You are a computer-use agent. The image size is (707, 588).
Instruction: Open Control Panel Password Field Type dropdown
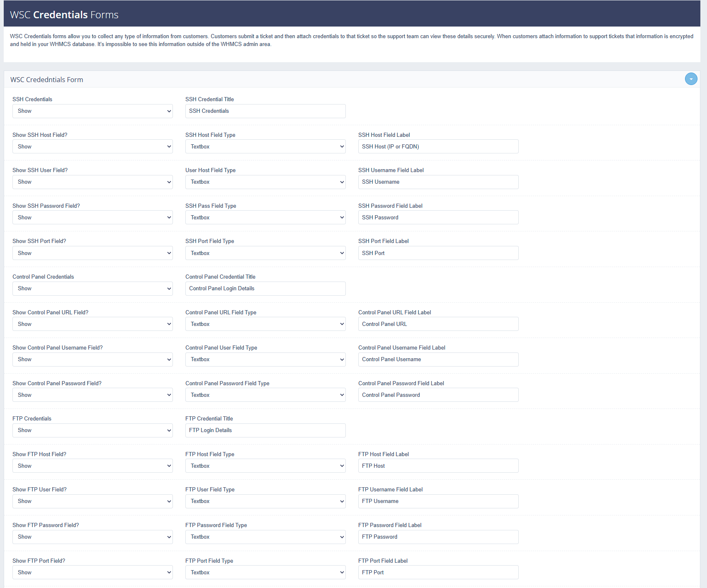(x=265, y=395)
